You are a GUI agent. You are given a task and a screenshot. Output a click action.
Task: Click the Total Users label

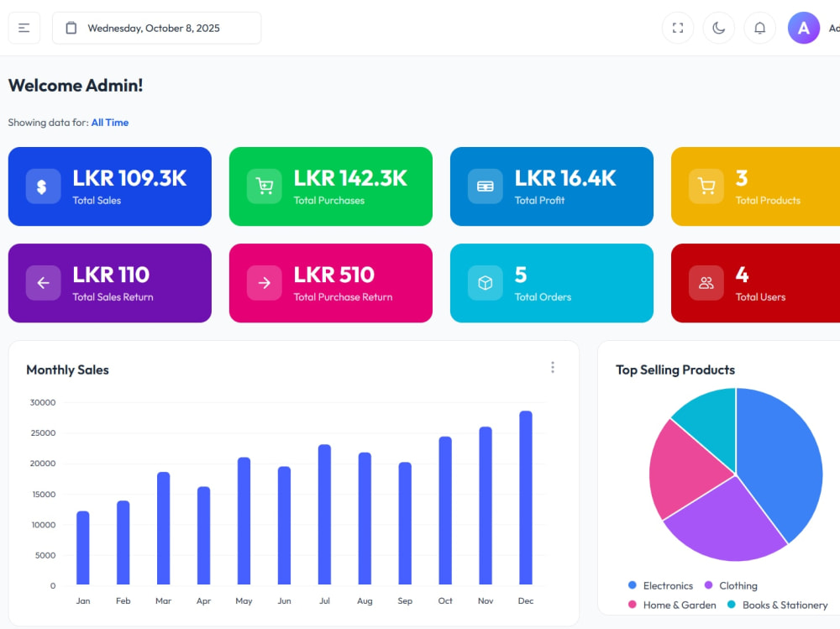coord(760,296)
